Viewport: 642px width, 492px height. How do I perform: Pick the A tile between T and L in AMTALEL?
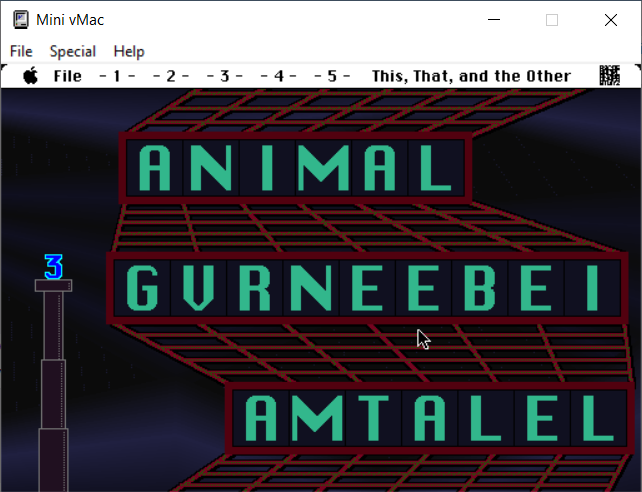[430, 418]
